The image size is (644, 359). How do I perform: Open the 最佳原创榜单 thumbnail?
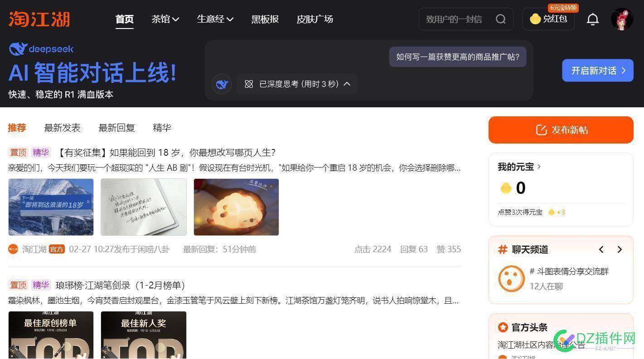(51, 335)
